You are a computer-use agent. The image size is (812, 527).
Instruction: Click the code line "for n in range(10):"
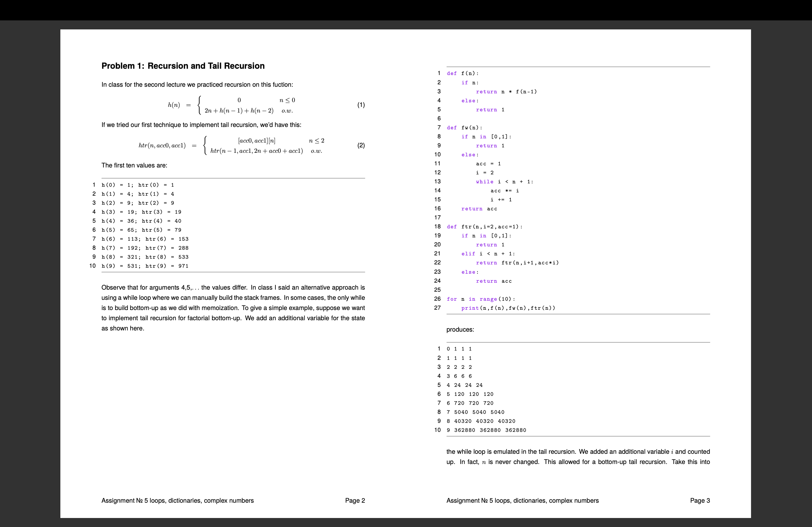point(481,299)
